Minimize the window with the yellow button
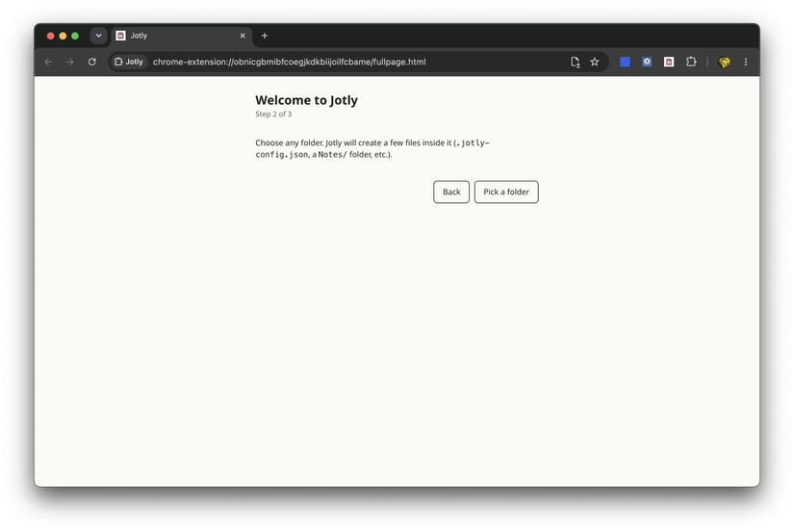The width and height of the screenshot is (794, 532). point(63,36)
